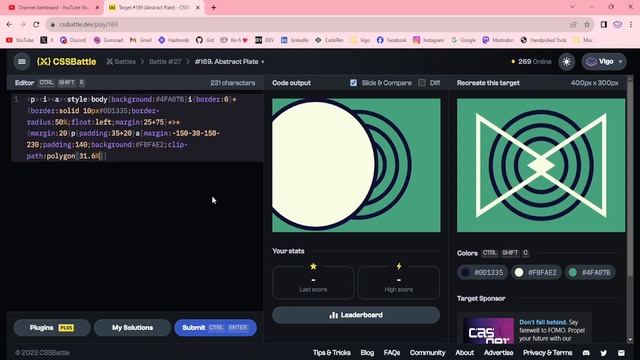Open the Advertise footer link
This screenshot has width=640, height=360.
click(498, 353)
